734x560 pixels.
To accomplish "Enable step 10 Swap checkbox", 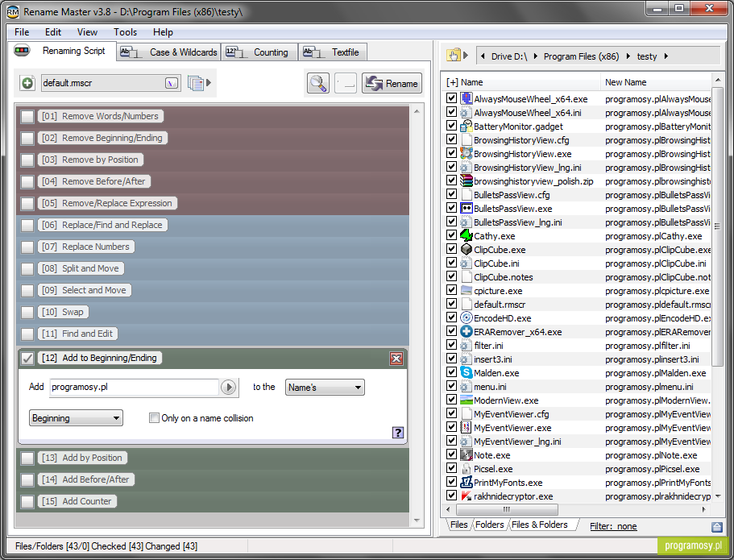I will click(27, 313).
